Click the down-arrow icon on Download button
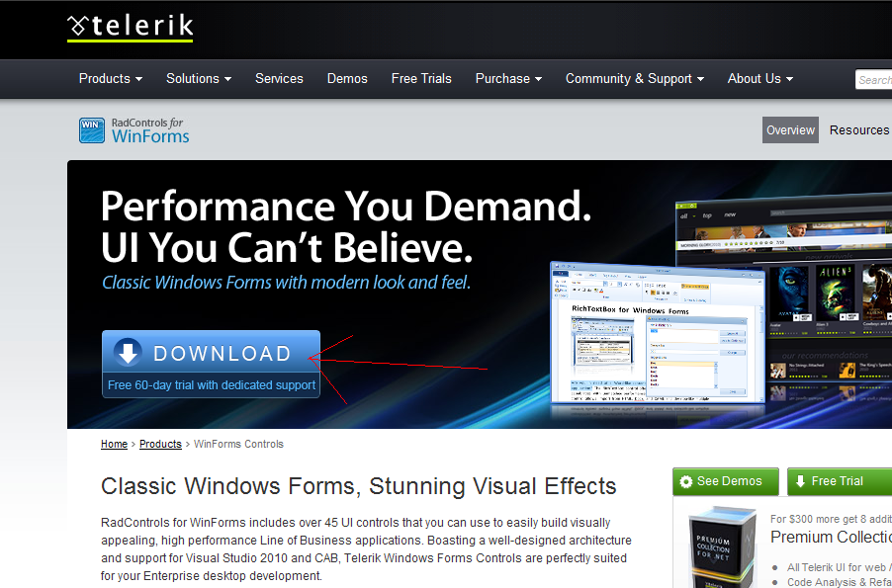The width and height of the screenshot is (892, 588). click(128, 353)
